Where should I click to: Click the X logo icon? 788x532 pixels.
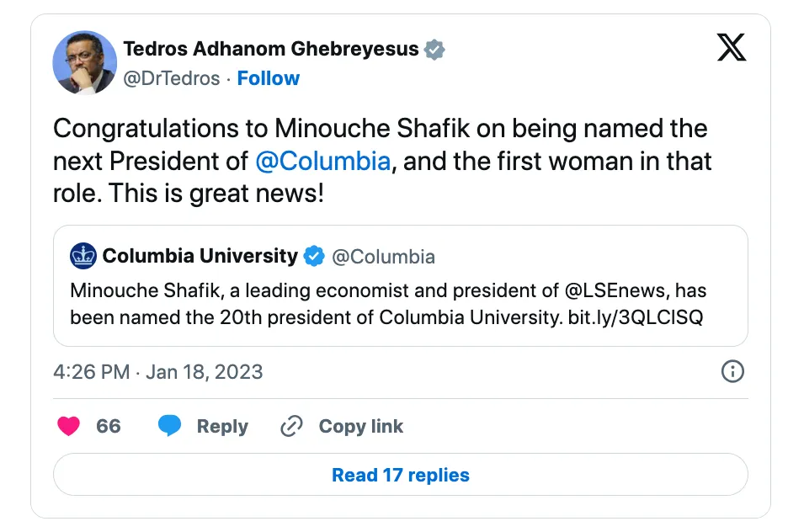(x=732, y=46)
